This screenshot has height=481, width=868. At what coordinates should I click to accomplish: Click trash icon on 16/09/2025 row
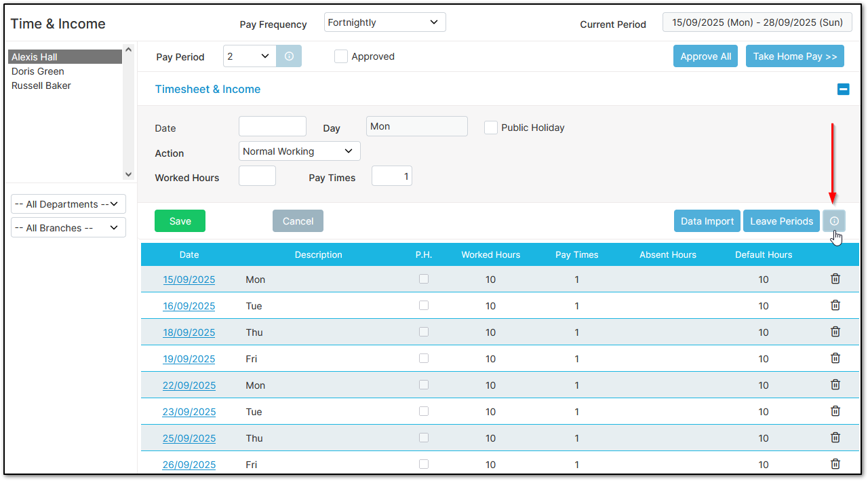coord(835,305)
